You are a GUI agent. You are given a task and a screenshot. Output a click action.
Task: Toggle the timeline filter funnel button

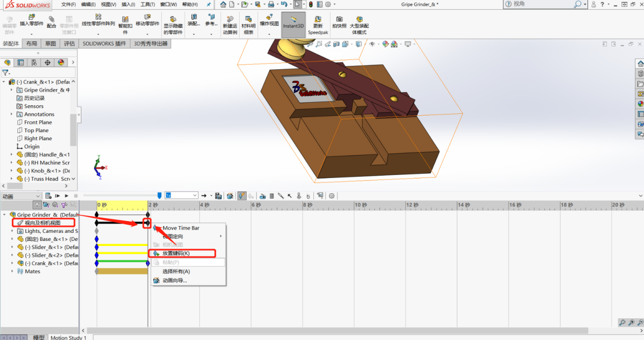point(37,205)
